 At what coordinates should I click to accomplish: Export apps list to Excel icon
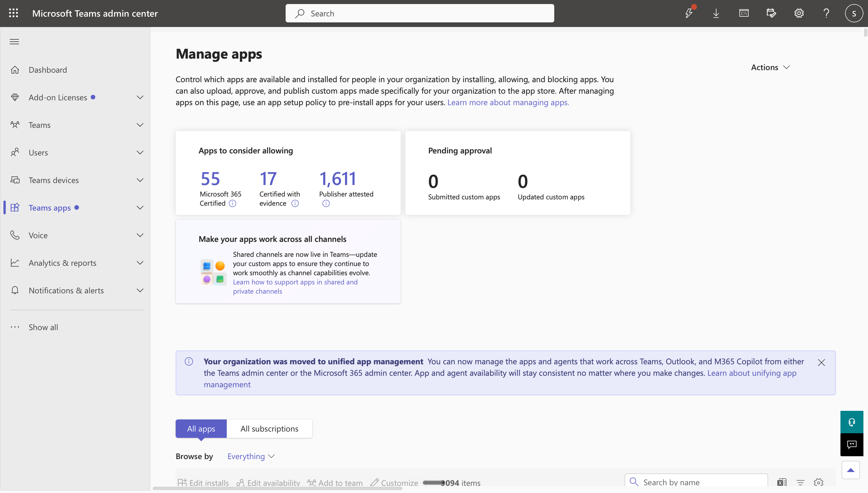coord(782,482)
